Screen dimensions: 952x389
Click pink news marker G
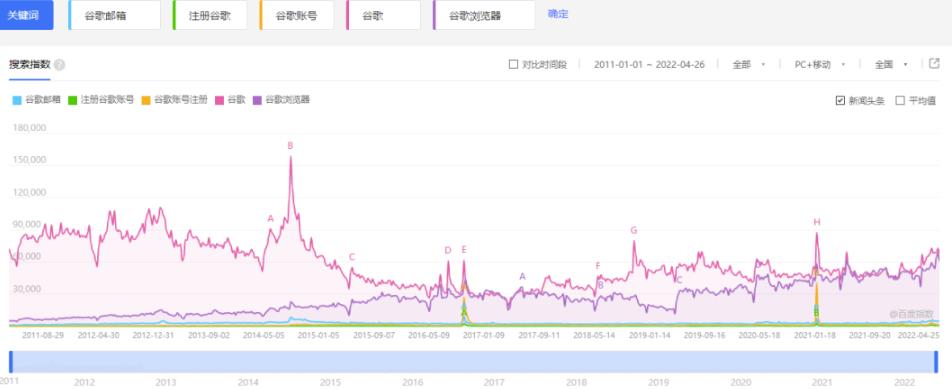coord(634,230)
